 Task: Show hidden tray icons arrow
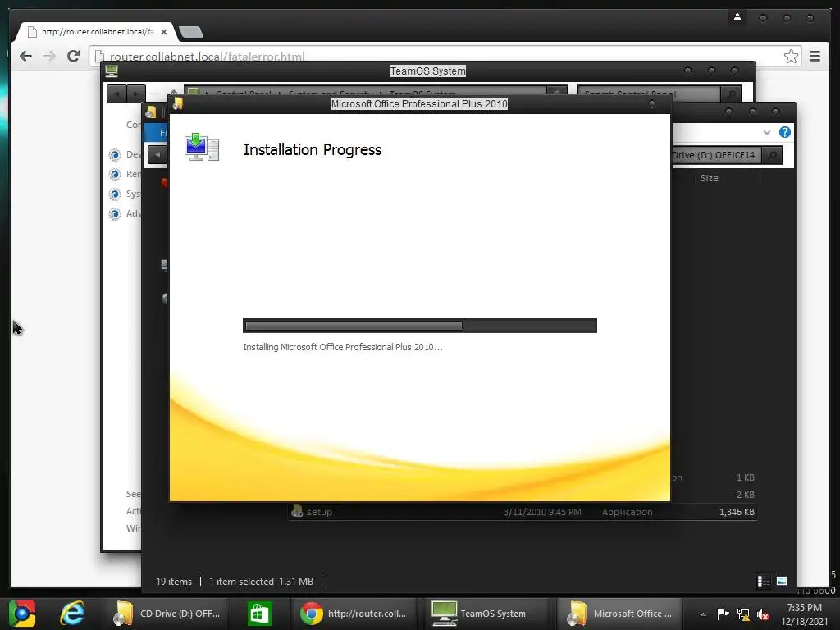coord(703,614)
